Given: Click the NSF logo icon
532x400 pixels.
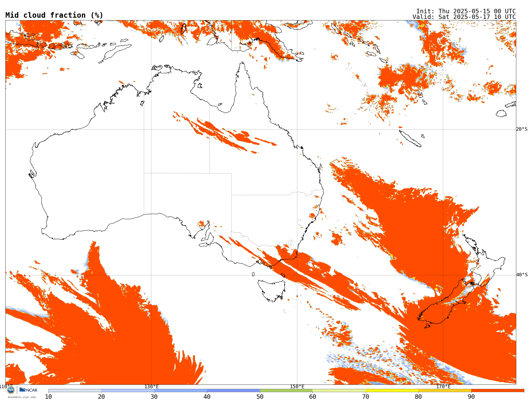Looking at the screenshot, I should [11, 390].
